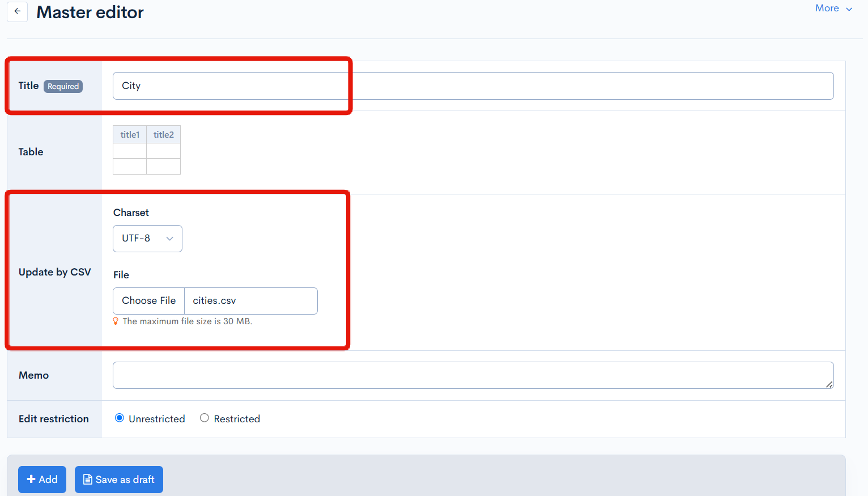
Task: Click the title1 column header in the table
Action: [129, 134]
